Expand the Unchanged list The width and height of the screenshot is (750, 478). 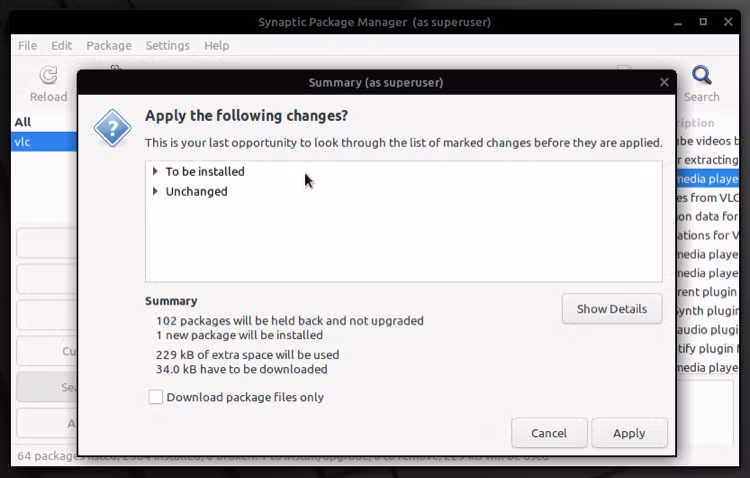155,191
